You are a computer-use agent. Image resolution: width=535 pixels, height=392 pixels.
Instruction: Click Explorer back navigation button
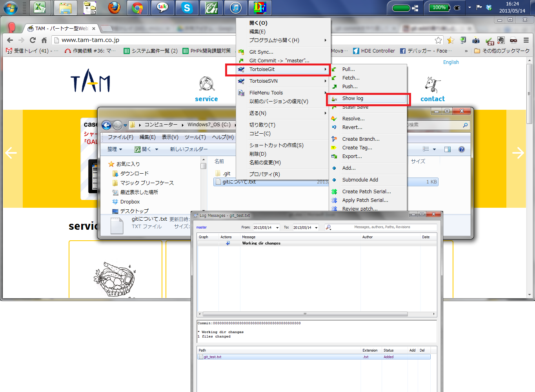click(106, 125)
